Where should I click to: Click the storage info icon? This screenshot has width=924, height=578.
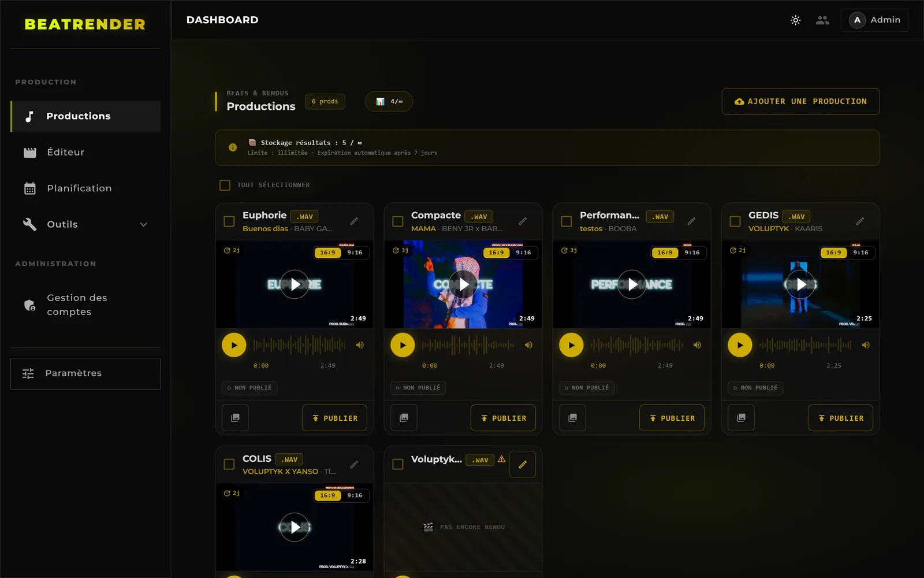pyautogui.click(x=233, y=147)
